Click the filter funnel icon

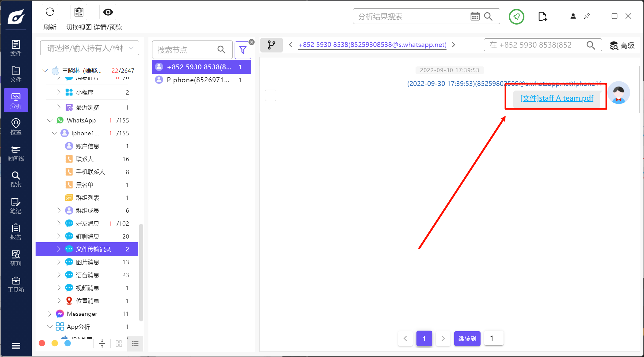click(243, 50)
